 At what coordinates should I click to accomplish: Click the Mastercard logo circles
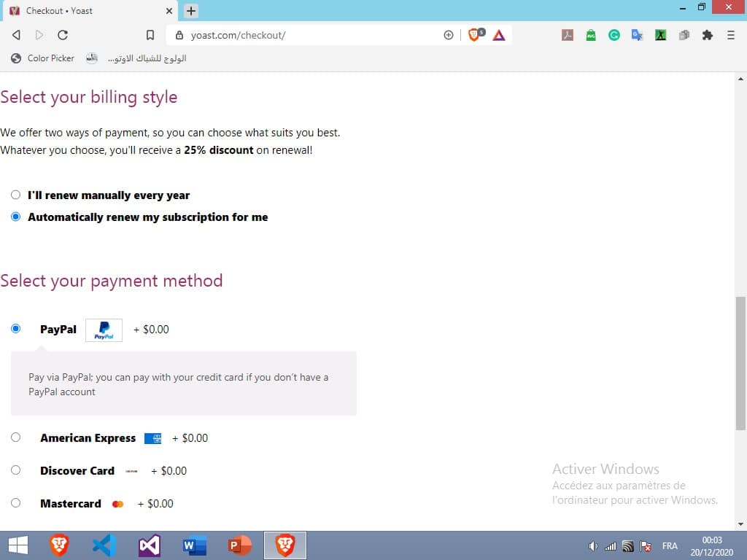click(x=117, y=504)
